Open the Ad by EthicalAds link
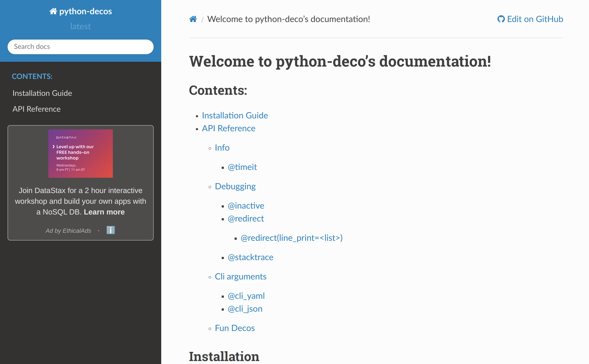589x364 pixels. point(68,231)
